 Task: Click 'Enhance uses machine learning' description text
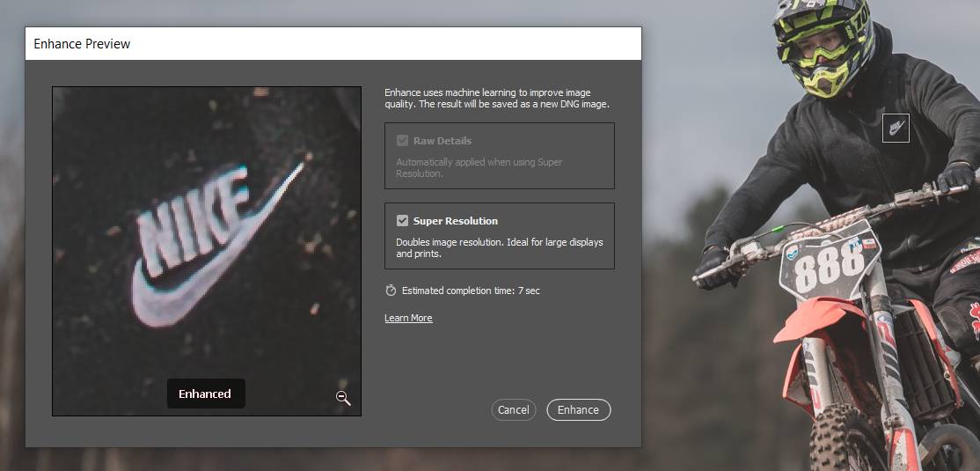[497, 99]
